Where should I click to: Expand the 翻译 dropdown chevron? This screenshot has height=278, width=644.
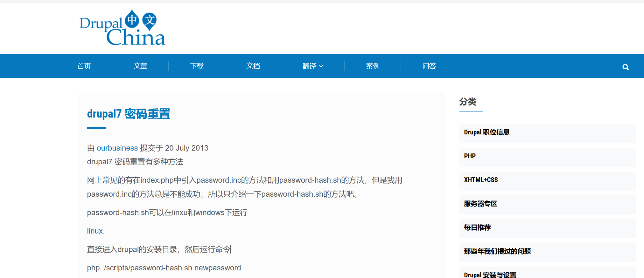pyautogui.click(x=321, y=66)
